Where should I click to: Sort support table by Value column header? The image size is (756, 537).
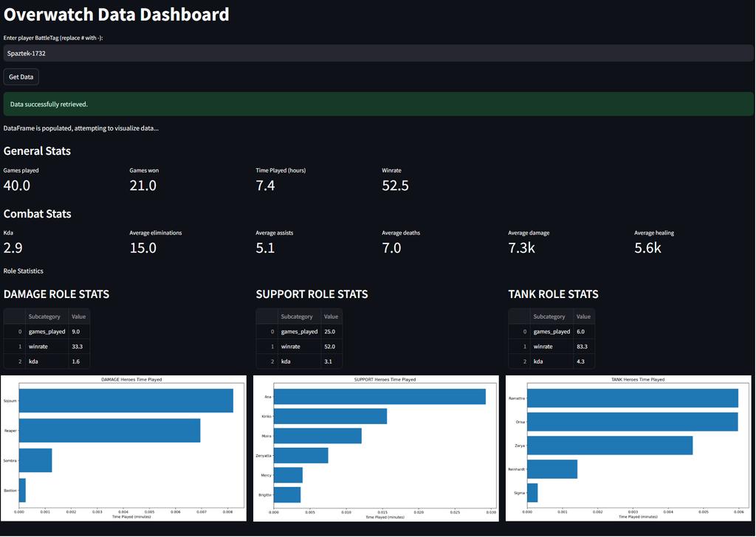[x=331, y=317]
